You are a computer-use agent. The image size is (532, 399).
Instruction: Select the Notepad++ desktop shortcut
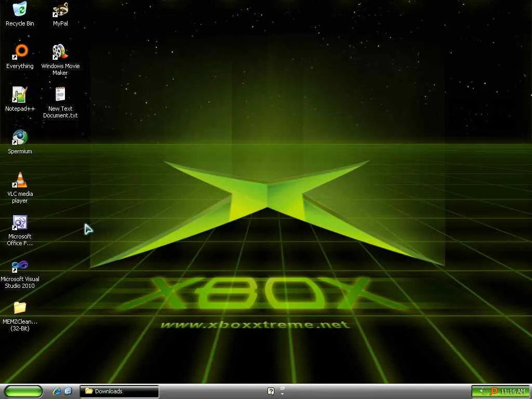point(20,99)
